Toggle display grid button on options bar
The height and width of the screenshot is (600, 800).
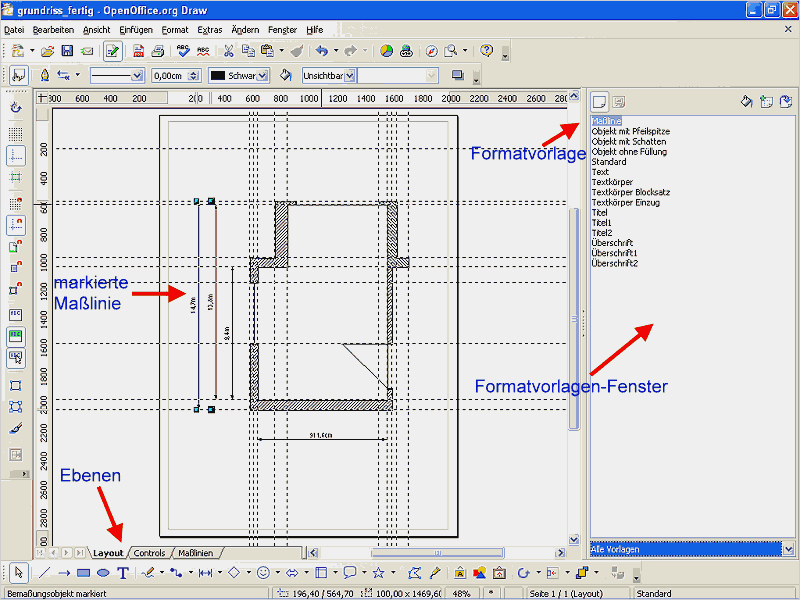click(x=16, y=134)
